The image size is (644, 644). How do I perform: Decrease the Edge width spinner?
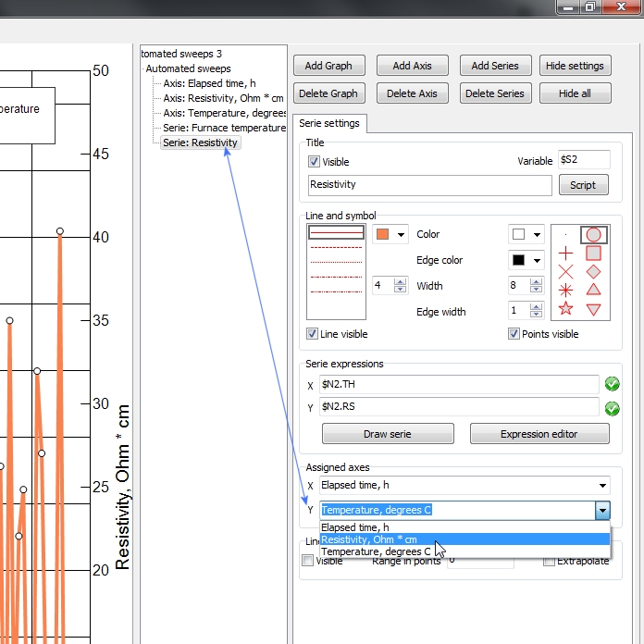536,315
